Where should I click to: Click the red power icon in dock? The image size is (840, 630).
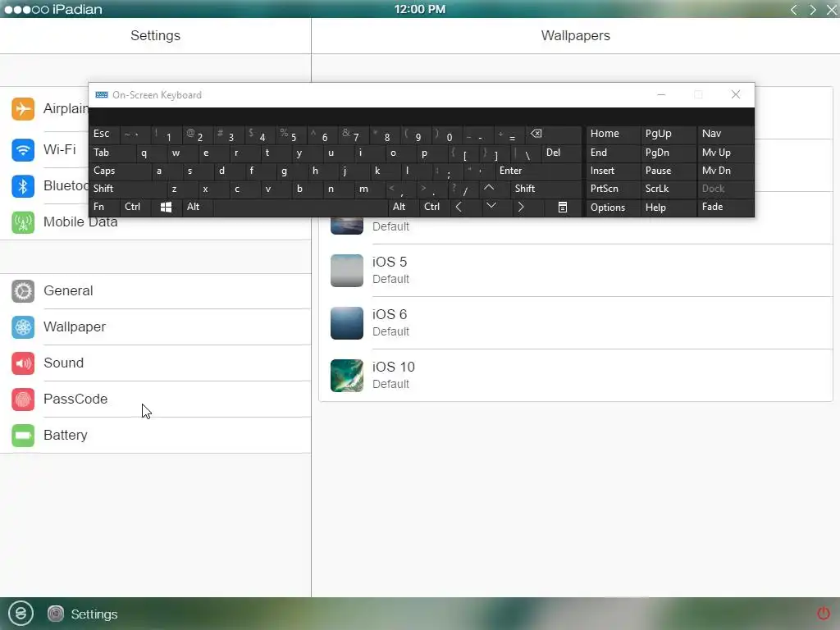(x=824, y=613)
